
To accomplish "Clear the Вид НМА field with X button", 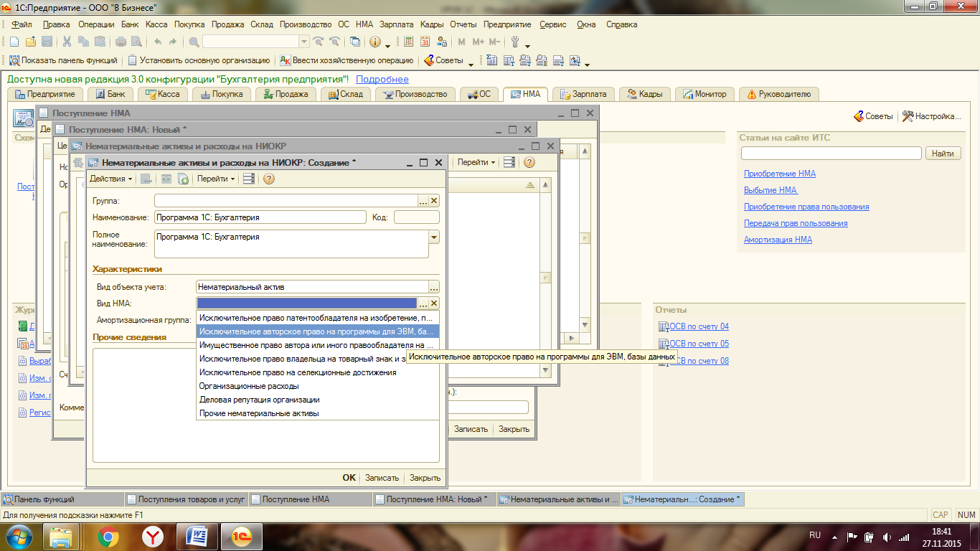I will point(434,303).
